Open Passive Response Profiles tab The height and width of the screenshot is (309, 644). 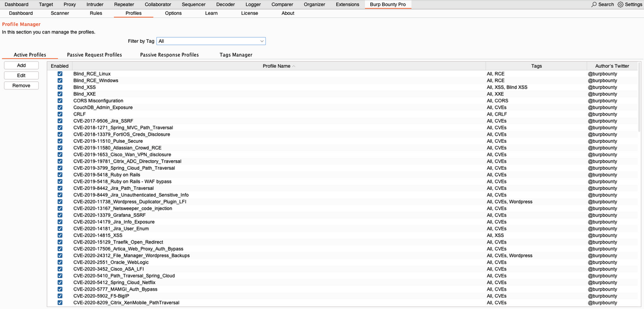click(x=169, y=55)
